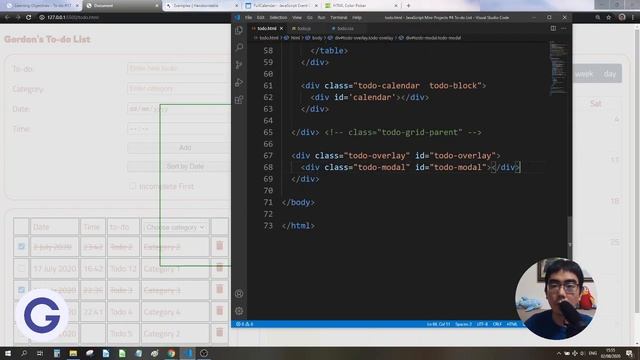The width and height of the screenshot is (640, 360).
Task: Delete the Todo 5 row via trash icon
Action: [x=220, y=332]
